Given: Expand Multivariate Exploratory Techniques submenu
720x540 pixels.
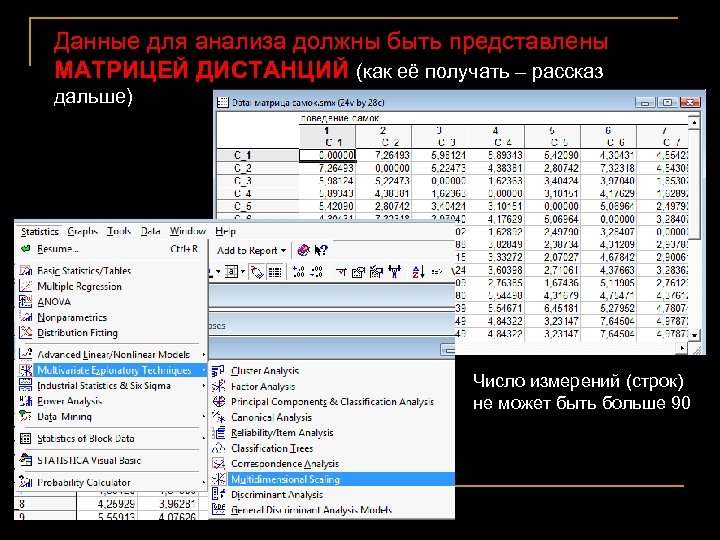Looking at the screenshot, I should pyautogui.click(x=110, y=370).
